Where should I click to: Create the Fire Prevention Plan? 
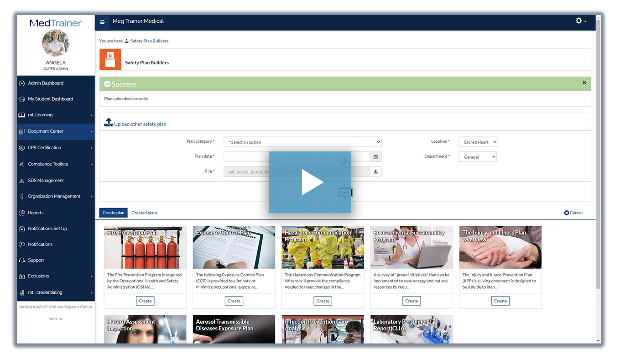[145, 301]
